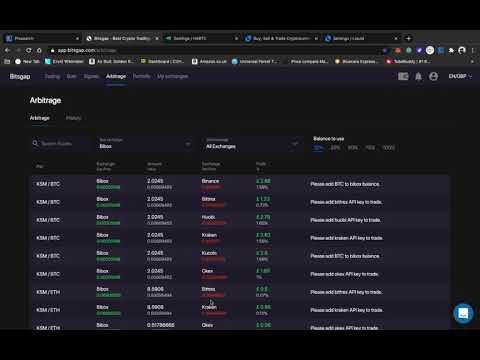Select the 25% balance to use option
480x360 pixels.
tap(335, 148)
